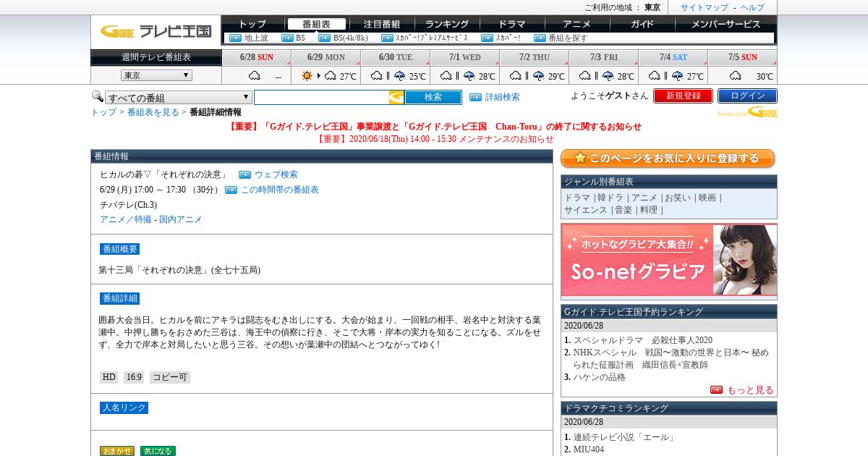Click the コピー可 label

pyautogui.click(x=170, y=377)
